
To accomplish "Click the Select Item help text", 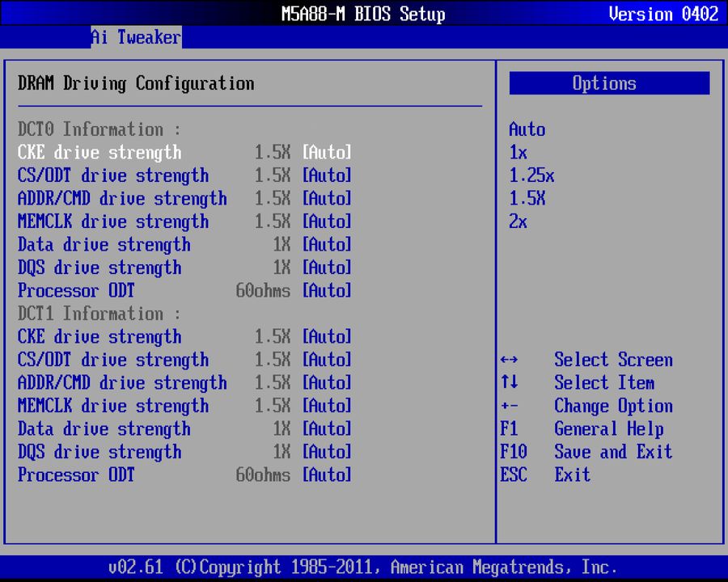I will [x=604, y=383].
